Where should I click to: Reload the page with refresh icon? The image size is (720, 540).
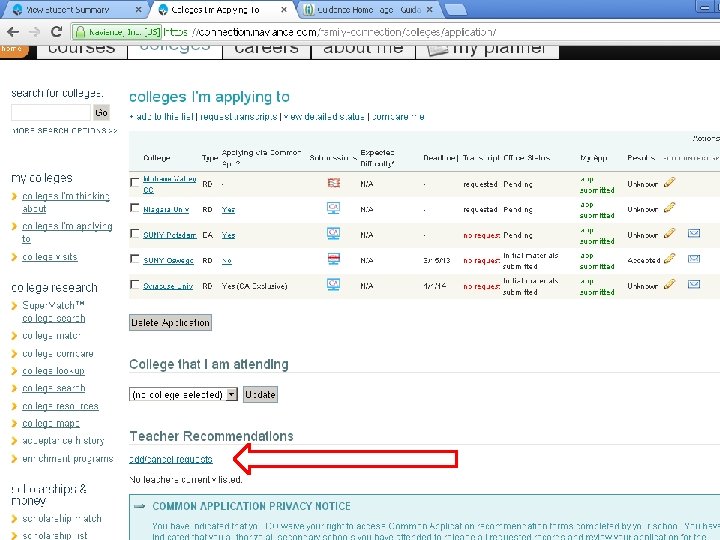tap(56, 32)
